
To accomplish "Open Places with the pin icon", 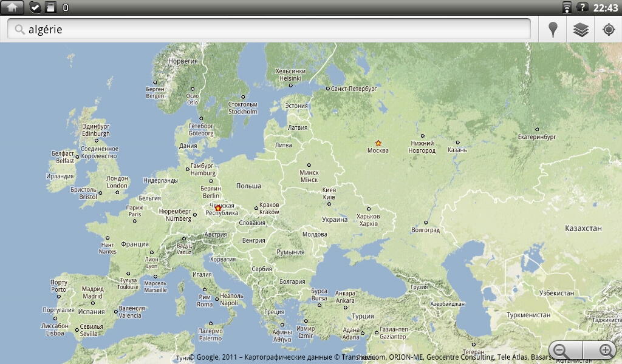I will click(x=553, y=30).
